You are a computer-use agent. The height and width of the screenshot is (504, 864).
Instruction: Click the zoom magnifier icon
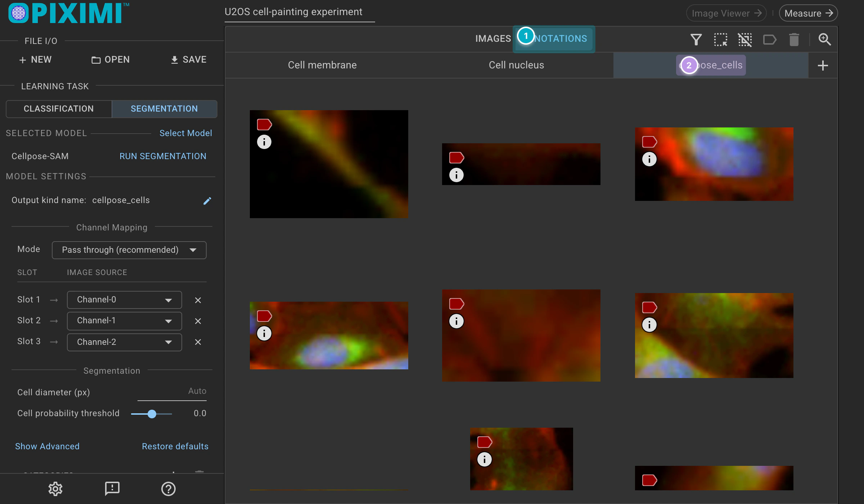click(x=824, y=39)
